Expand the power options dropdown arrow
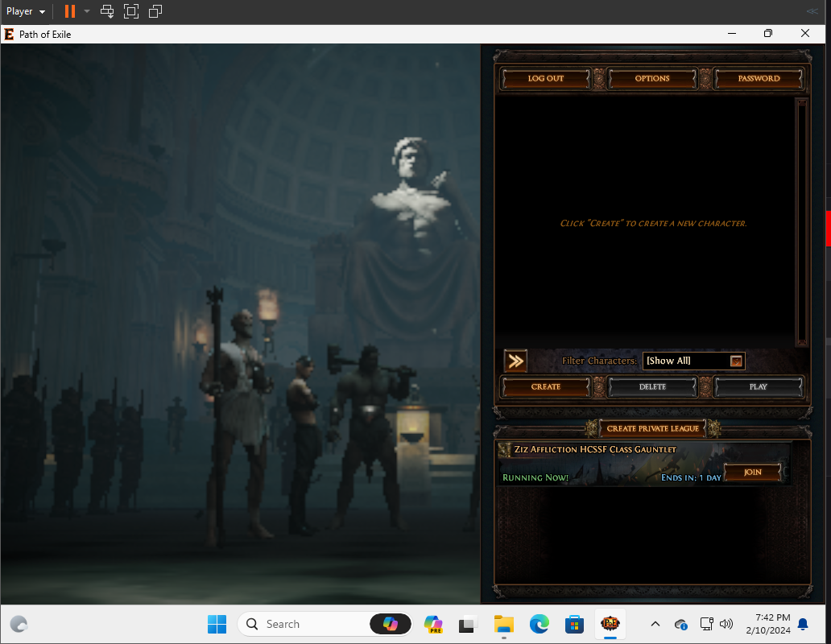The image size is (831, 644). click(x=87, y=11)
